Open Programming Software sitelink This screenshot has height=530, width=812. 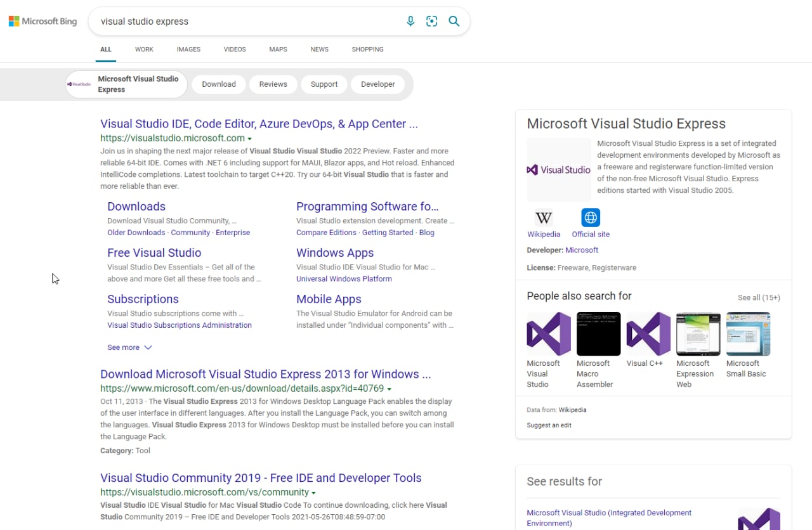(367, 207)
